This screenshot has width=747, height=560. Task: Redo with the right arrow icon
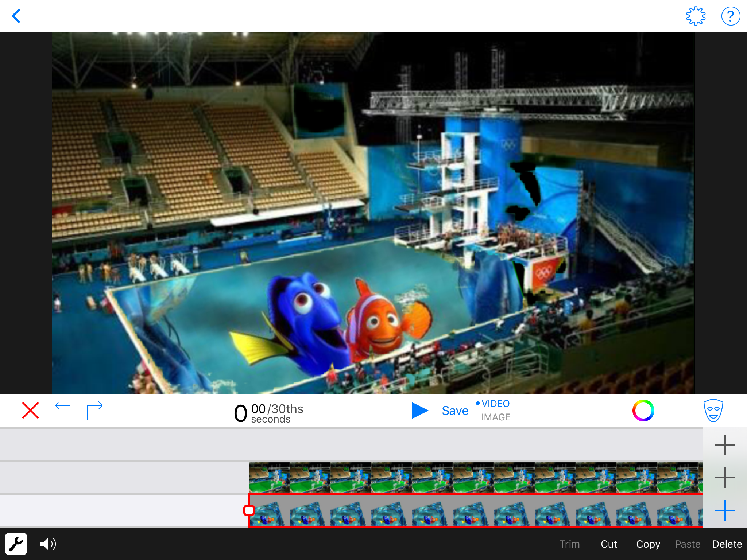tap(94, 411)
